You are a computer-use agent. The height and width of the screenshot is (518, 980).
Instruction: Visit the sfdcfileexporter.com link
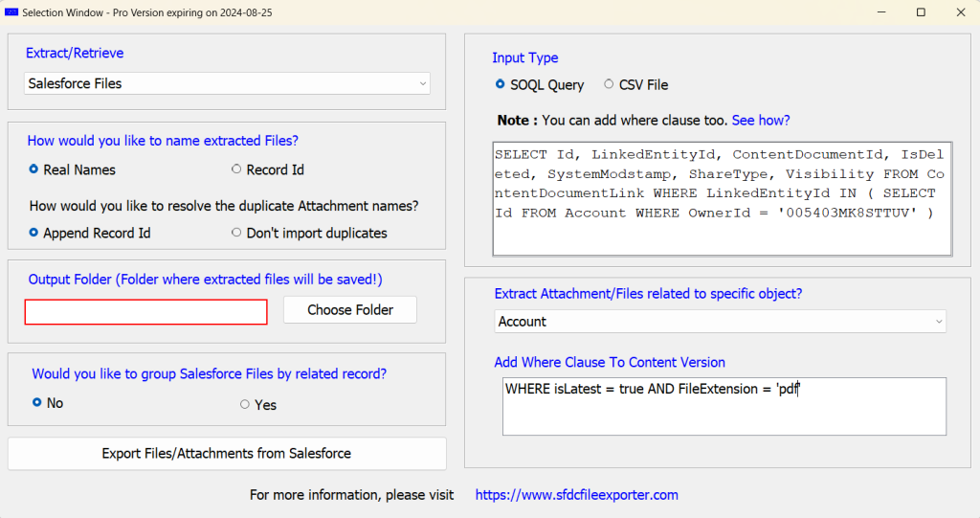[576, 495]
